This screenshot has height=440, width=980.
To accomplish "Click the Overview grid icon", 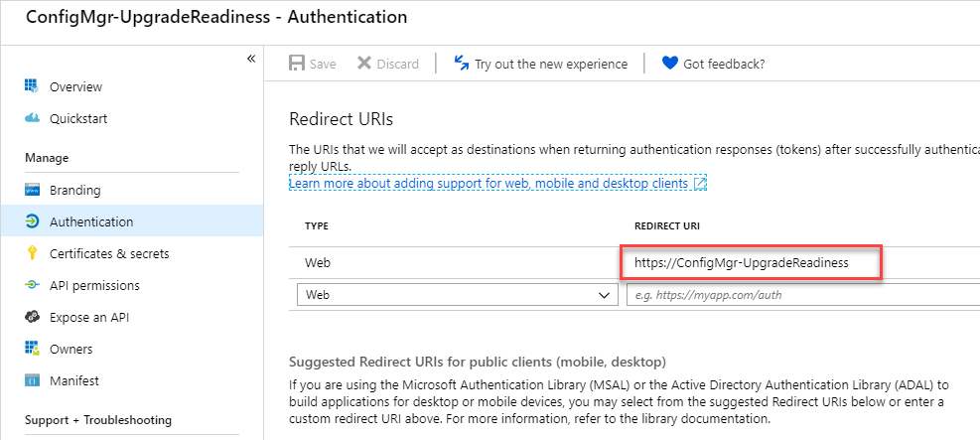I will [32, 86].
